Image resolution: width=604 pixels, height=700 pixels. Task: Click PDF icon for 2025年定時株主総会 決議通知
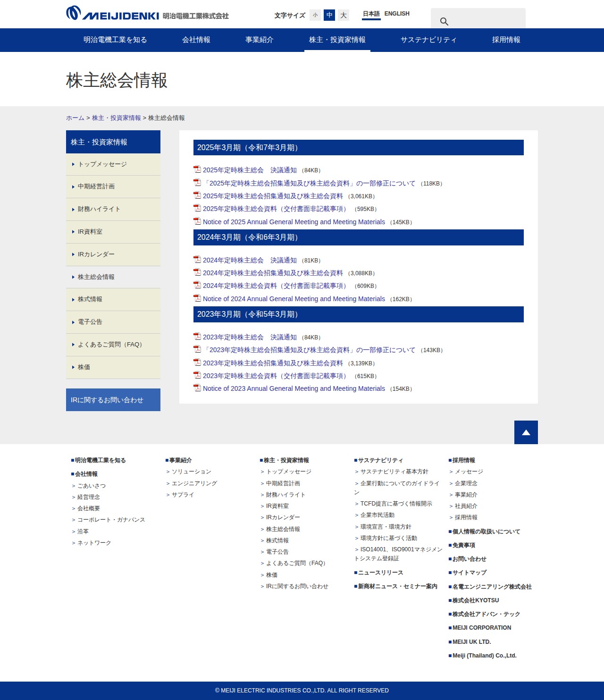click(x=197, y=169)
